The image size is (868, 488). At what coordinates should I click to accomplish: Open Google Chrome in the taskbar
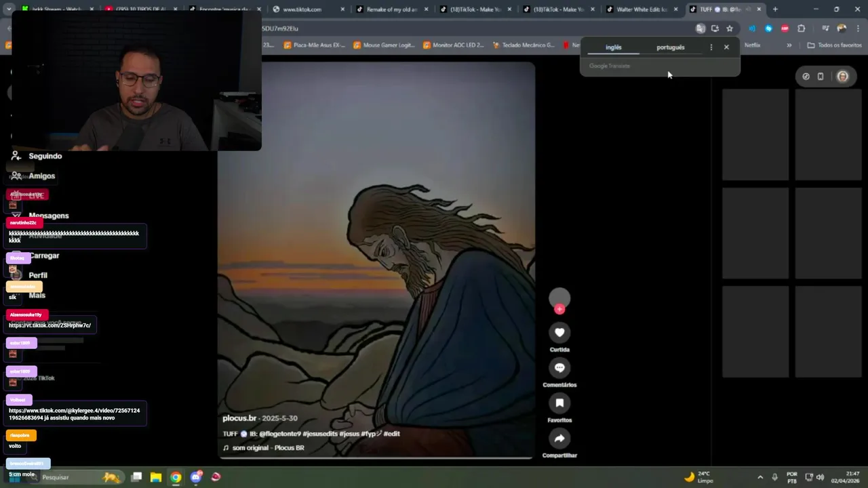(x=176, y=477)
